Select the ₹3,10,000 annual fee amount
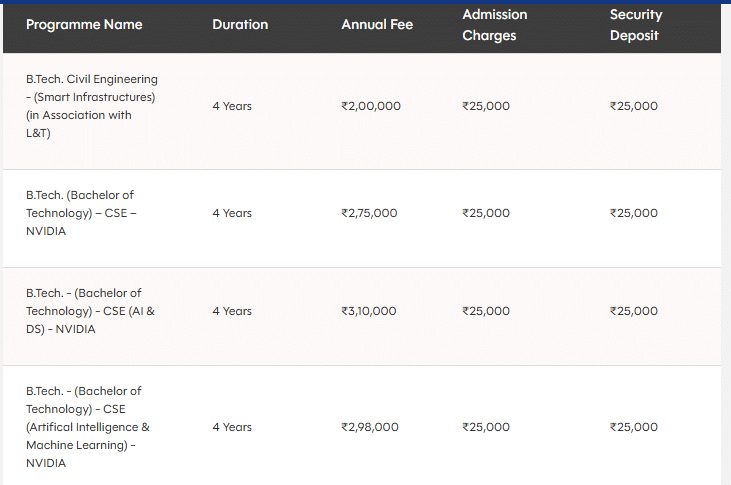Image resolution: width=731 pixels, height=485 pixels. [369, 311]
